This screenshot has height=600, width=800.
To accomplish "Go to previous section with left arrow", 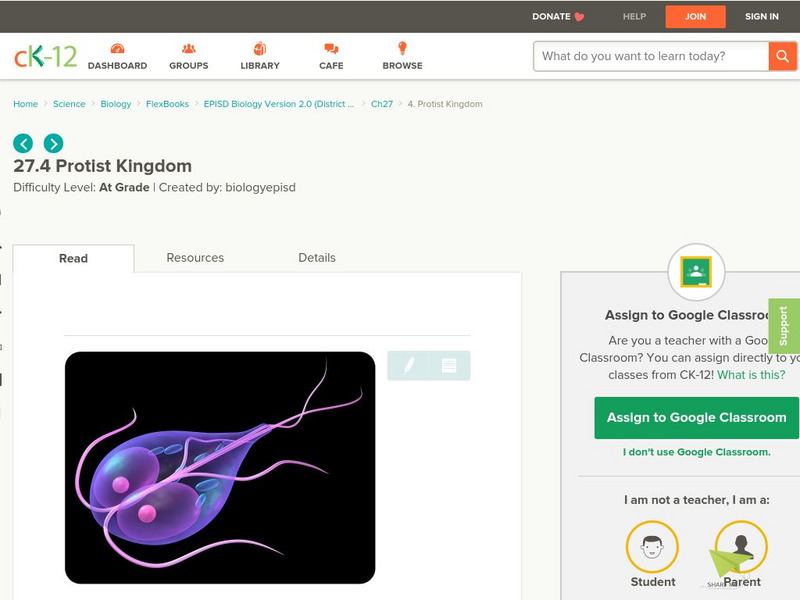I will (x=21, y=142).
